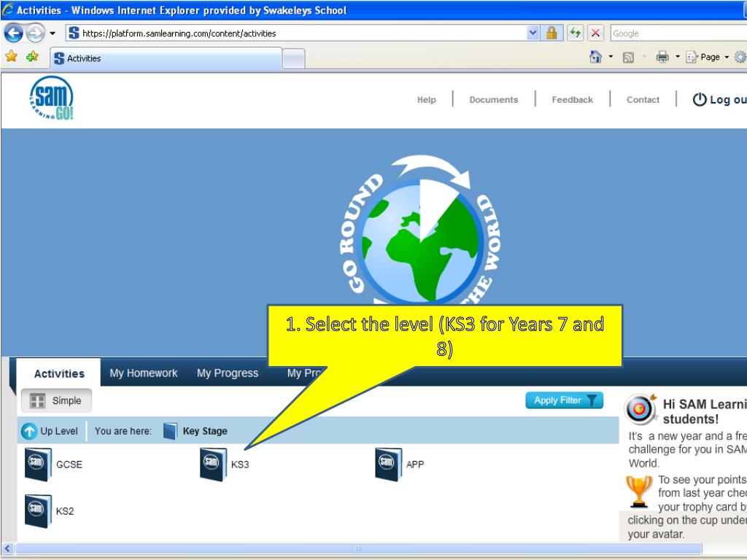Click the RSS feeds icon

(628, 58)
